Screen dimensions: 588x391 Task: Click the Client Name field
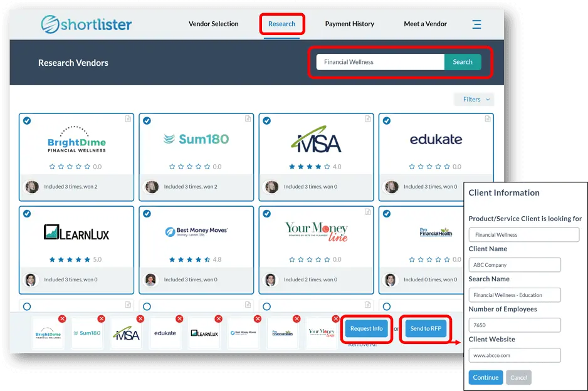515,264
